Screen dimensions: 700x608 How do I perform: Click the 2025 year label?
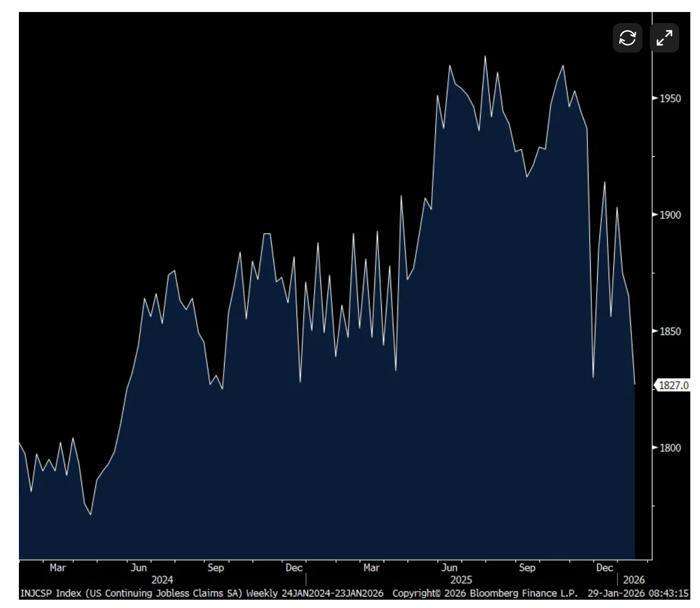click(x=461, y=580)
